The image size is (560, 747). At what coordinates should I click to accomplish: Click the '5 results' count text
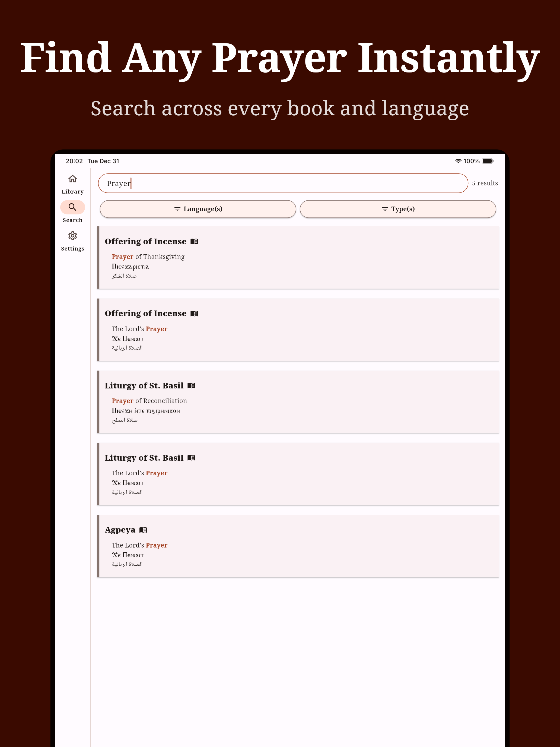coord(485,183)
